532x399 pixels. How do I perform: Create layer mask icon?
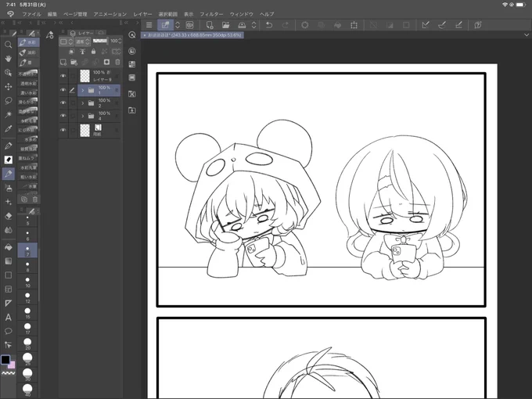click(106, 62)
